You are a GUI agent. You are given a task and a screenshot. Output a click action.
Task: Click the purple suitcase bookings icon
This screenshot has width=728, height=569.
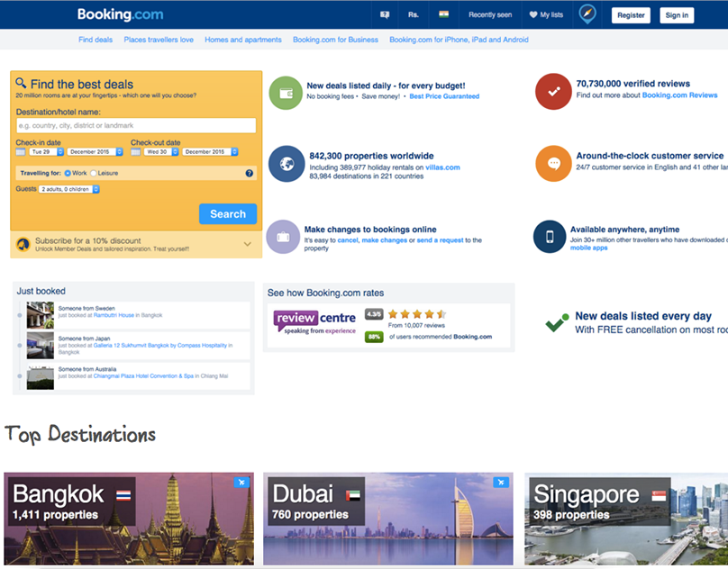[283, 237]
